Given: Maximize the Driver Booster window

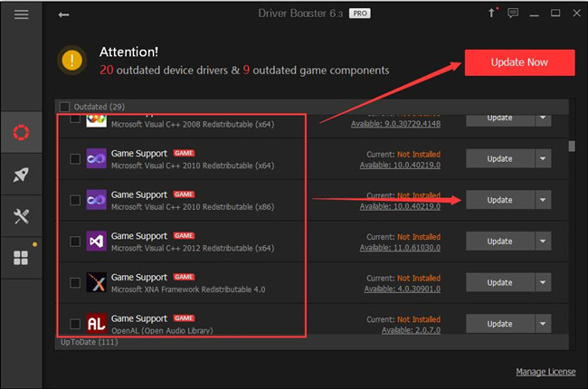Looking at the screenshot, I should coord(555,14).
